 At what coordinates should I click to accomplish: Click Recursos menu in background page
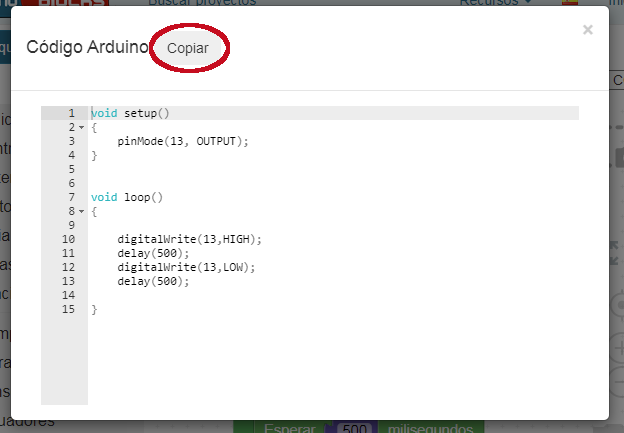pos(495,3)
